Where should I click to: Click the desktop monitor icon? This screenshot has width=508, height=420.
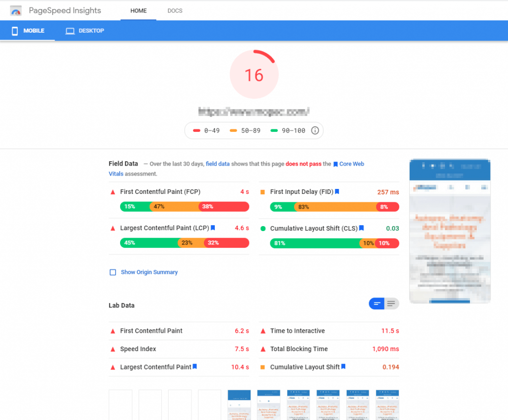coord(70,31)
